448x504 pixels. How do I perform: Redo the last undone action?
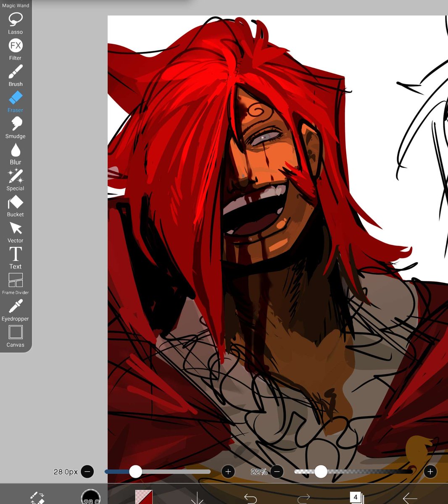click(x=303, y=499)
